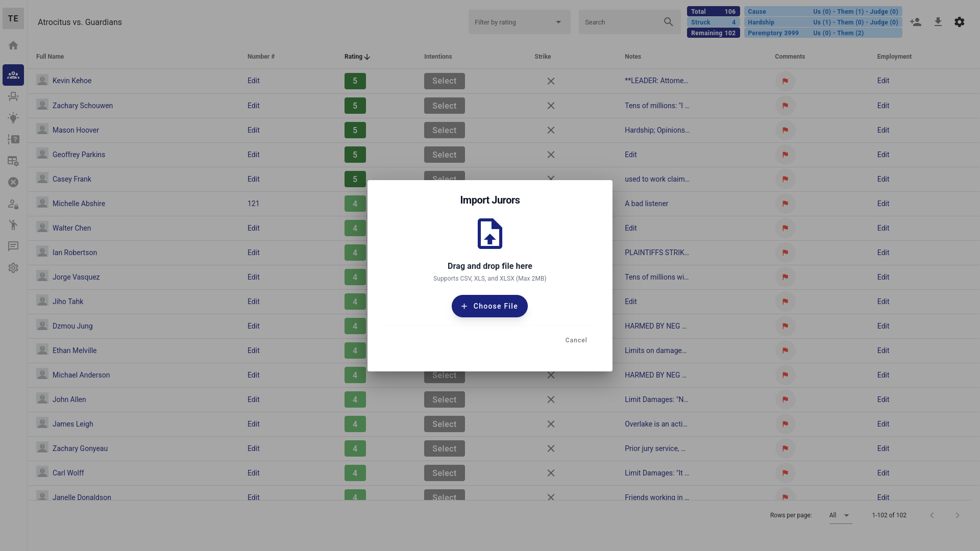The height and width of the screenshot is (551, 980).
Task: Open the questionnaire icon in sidebar
Action: pos(13,139)
